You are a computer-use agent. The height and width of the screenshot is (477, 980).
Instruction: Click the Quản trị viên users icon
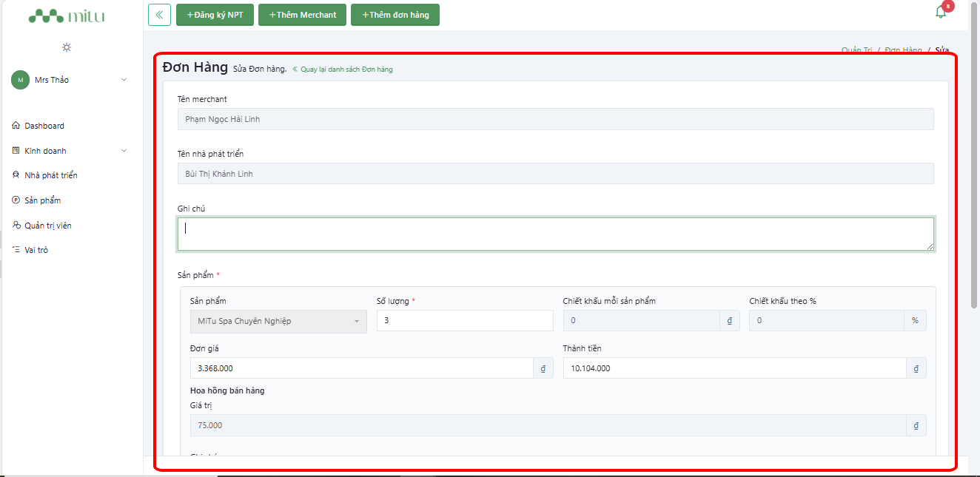(16, 226)
